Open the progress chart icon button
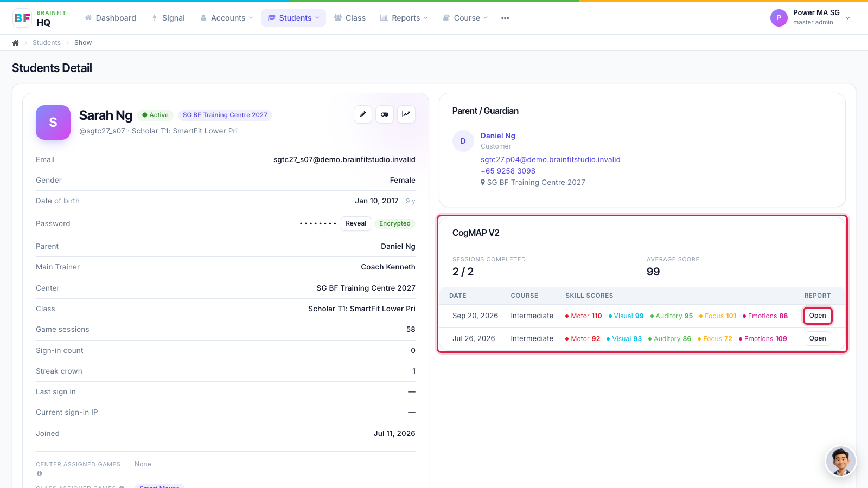Image resolution: width=868 pixels, height=488 pixels. click(x=406, y=114)
